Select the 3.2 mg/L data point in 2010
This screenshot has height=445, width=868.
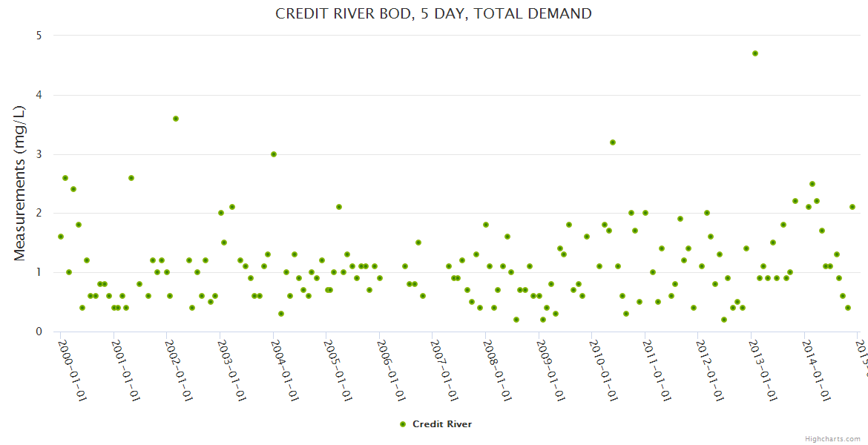point(613,142)
